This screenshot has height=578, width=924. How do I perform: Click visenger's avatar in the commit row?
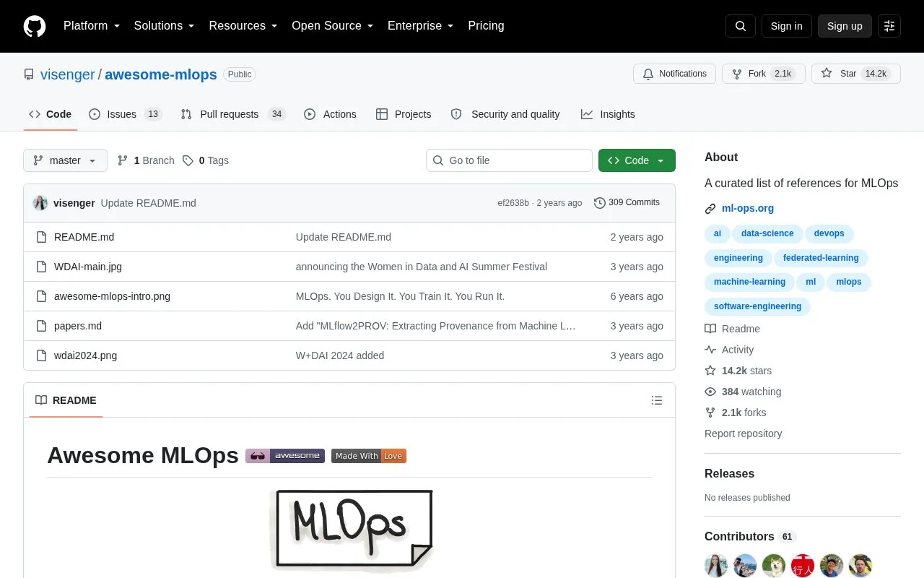pos(40,203)
